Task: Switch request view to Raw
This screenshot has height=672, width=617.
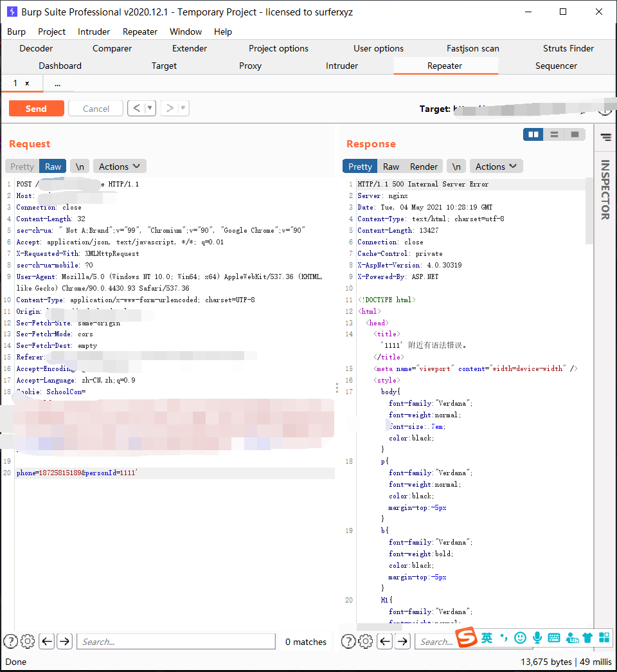Action: click(53, 167)
